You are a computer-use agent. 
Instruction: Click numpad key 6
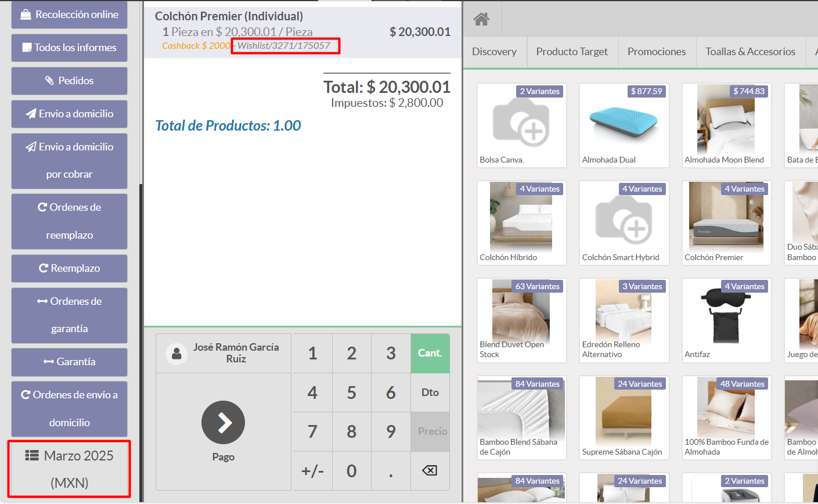pos(391,393)
